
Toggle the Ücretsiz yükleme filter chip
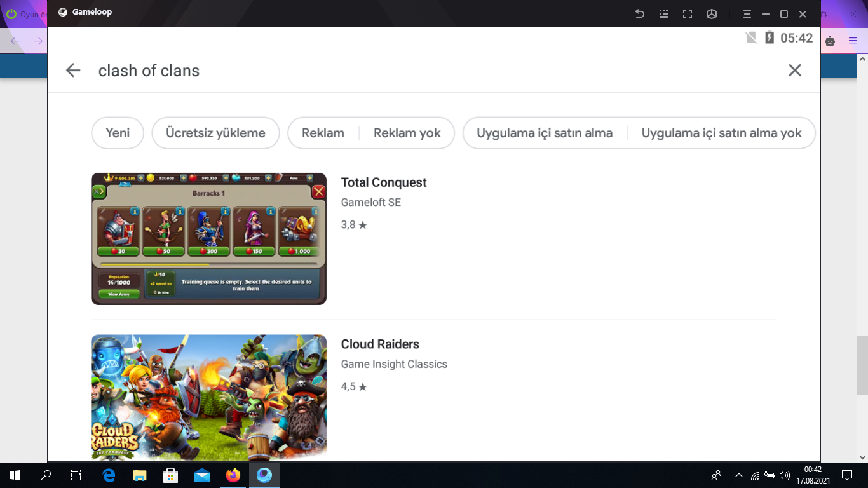(x=215, y=133)
